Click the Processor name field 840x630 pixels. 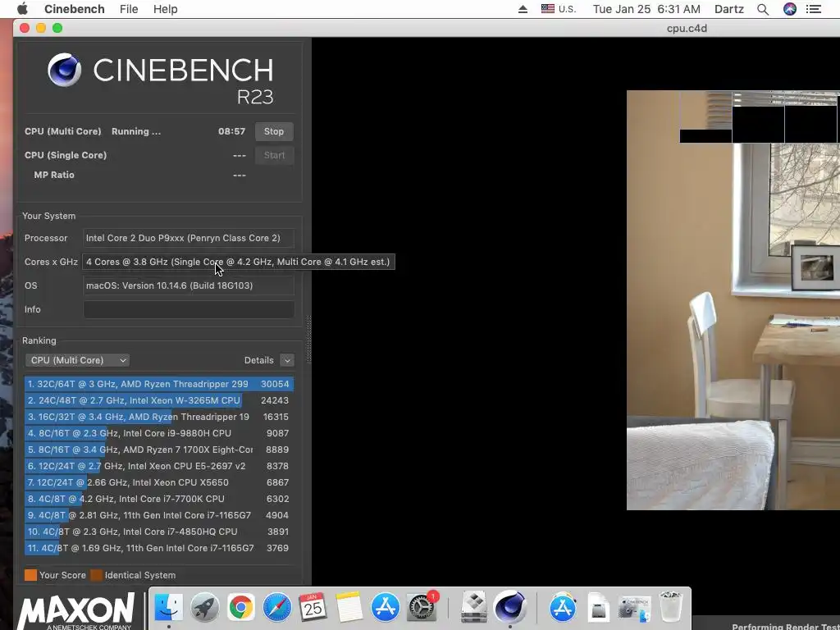[189, 238]
